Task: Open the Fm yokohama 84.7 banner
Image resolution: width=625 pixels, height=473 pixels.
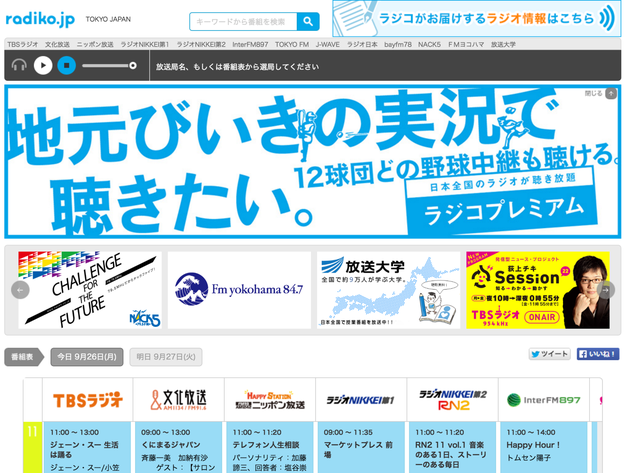Action: [x=239, y=290]
